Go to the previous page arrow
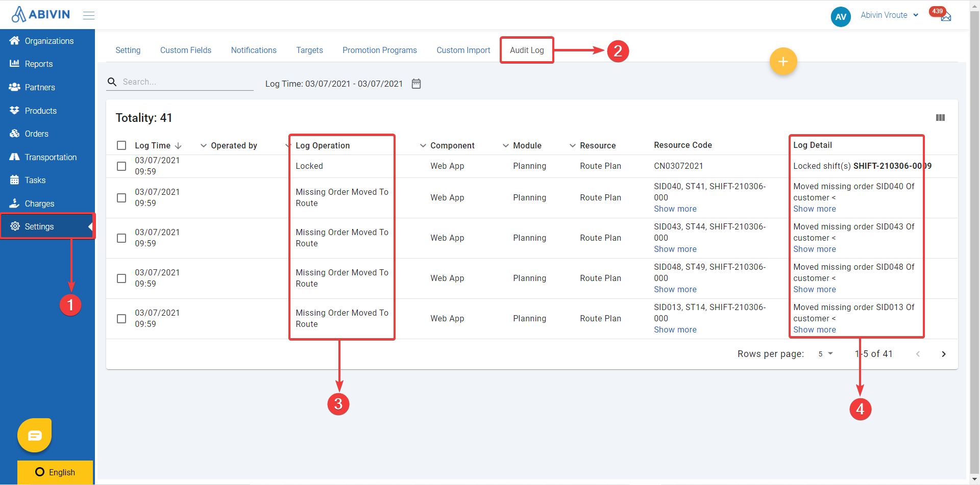Viewport: 980px width, 485px height. (918, 354)
